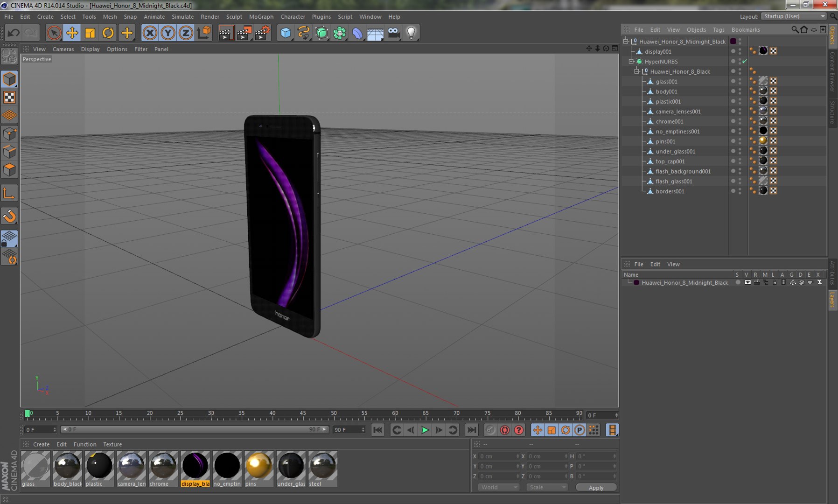This screenshot has width=838, height=504.
Task: Collapse Huawei_Honor_8_Black group
Action: [637, 71]
